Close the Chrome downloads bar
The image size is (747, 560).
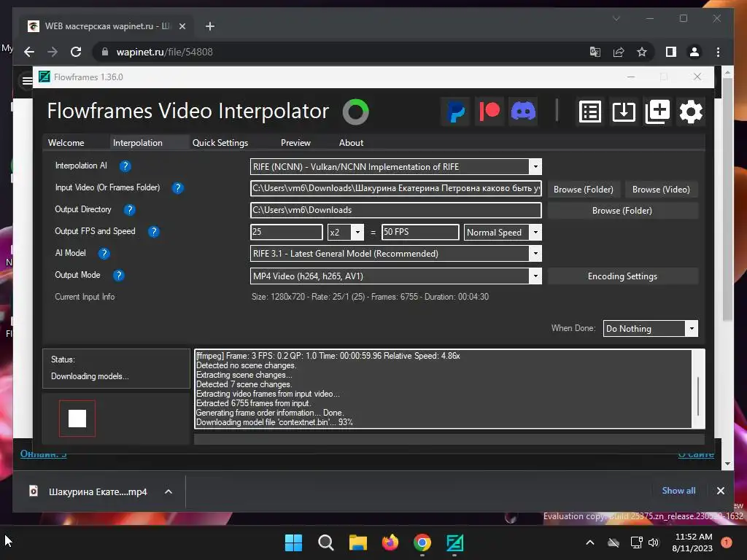pyautogui.click(x=720, y=491)
